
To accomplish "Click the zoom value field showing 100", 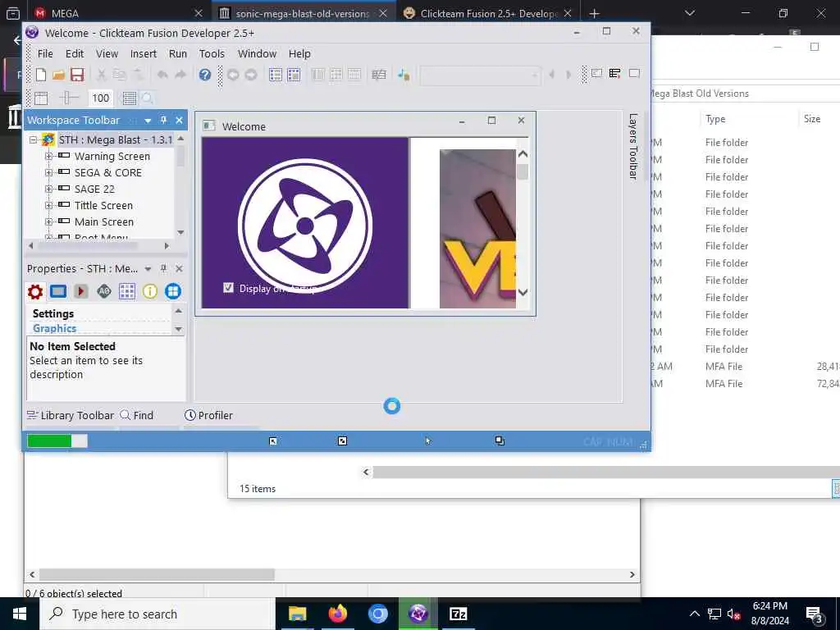I will [x=100, y=98].
